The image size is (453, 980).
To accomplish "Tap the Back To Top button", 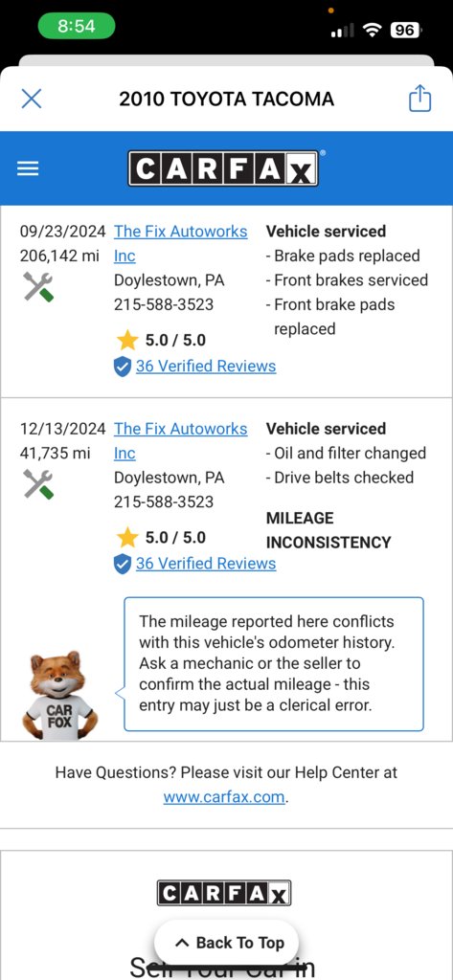I will click(x=226, y=943).
